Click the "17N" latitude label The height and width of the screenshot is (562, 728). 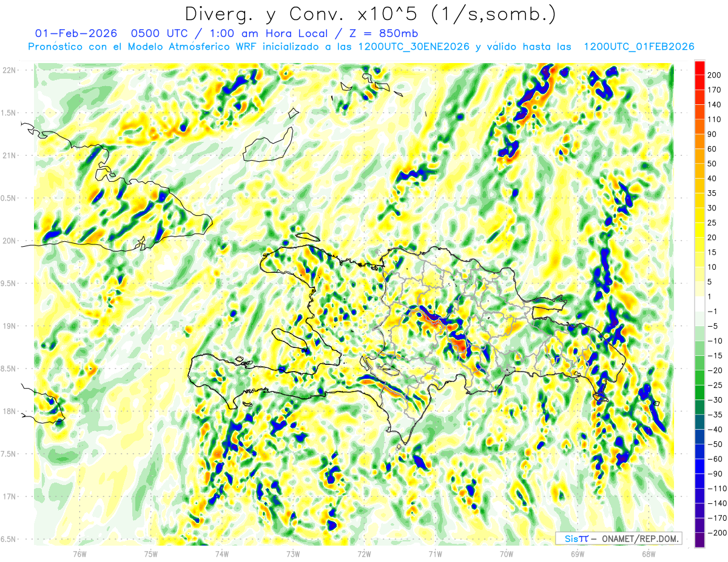[x=9, y=497]
